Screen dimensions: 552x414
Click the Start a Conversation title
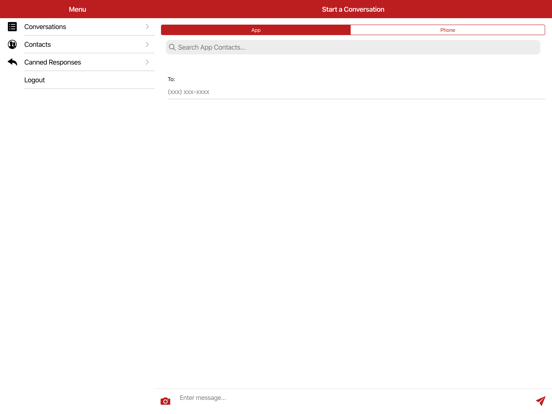pyautogui.click(x=353, y=10)
